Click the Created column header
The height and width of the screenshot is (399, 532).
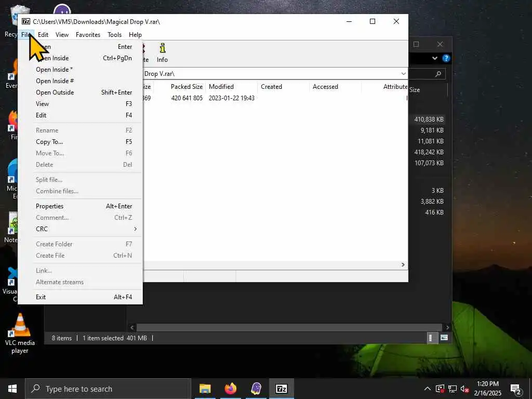point(271,87)
